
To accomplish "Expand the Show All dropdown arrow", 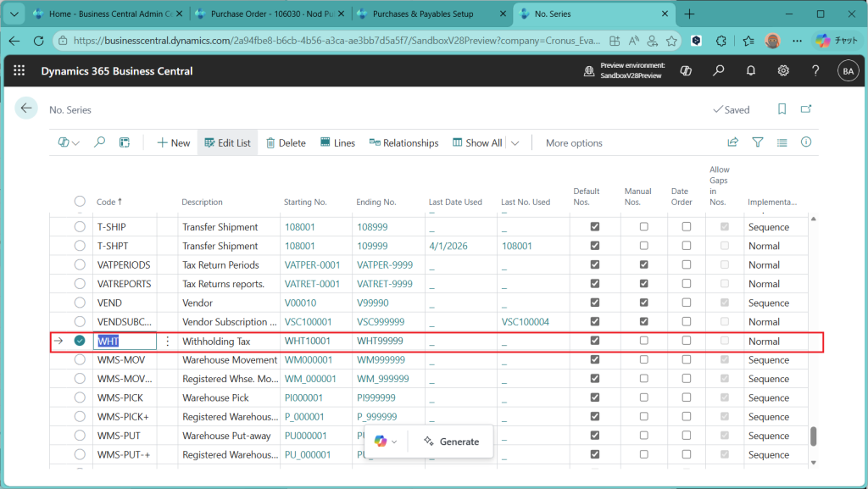I will (515, 143).
